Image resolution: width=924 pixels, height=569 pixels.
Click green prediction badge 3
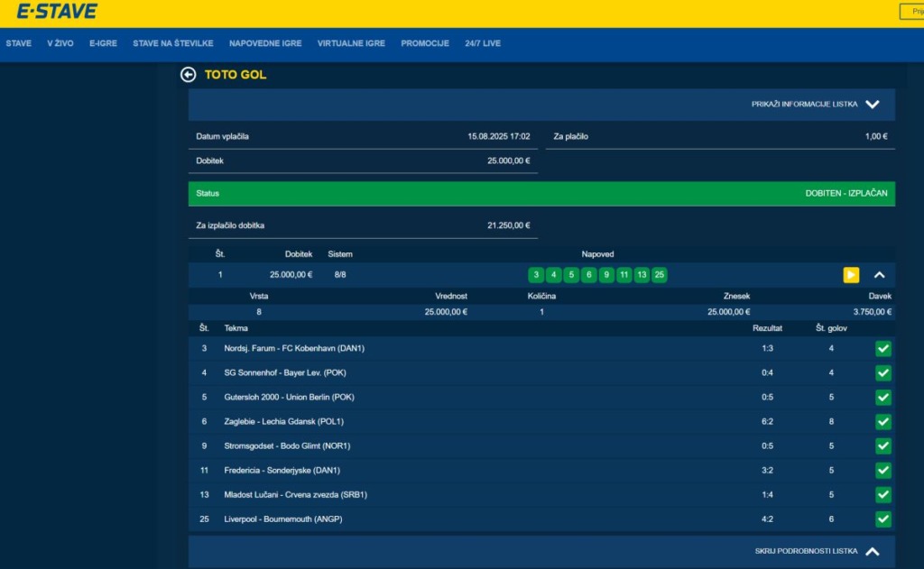point(536,275)
